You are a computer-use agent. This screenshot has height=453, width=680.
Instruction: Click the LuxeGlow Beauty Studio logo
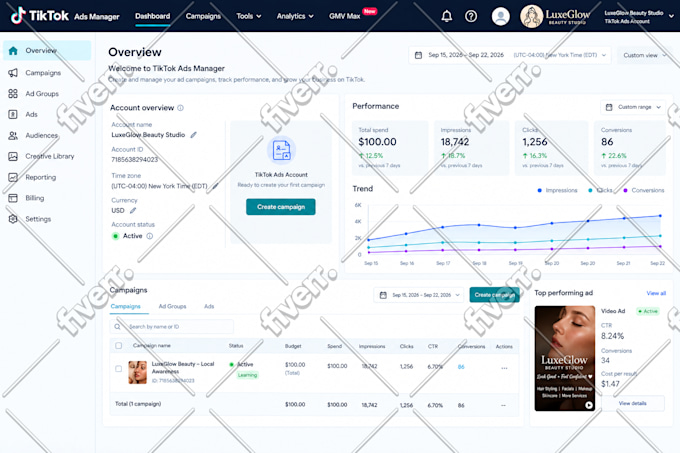(555, 16)
